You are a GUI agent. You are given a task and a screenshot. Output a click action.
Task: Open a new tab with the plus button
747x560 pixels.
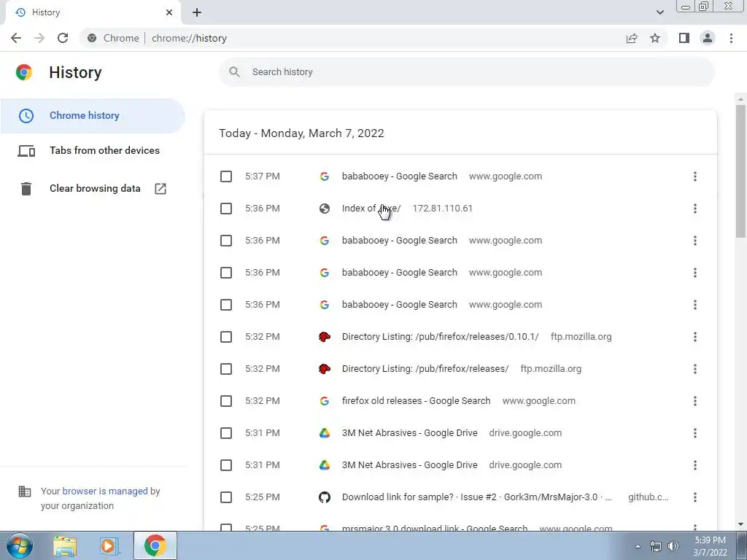coord(197,12)
